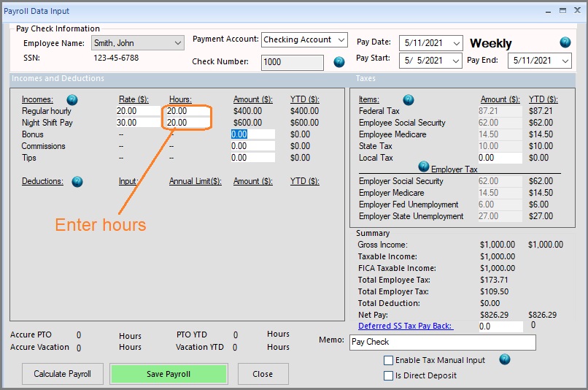The image size is (588, 390).
Task: Click help icon next to Check Number
Action: (339, 62)
